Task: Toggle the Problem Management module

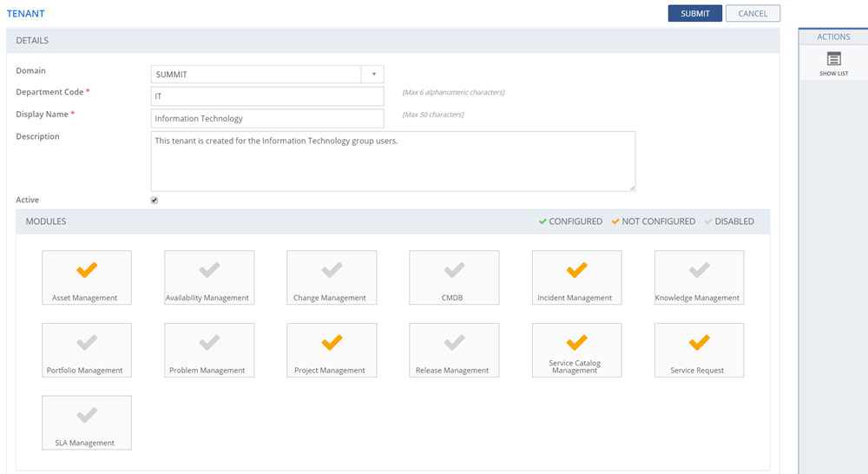Action: point(209,349)
